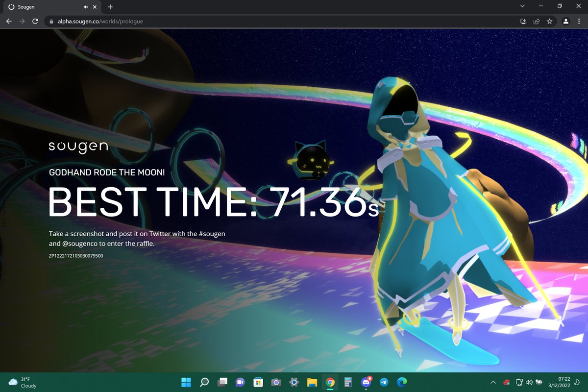Open Task View on the taskbar
Image resolution: width=588 pixels, height=392 pixels.
point(222,382)
